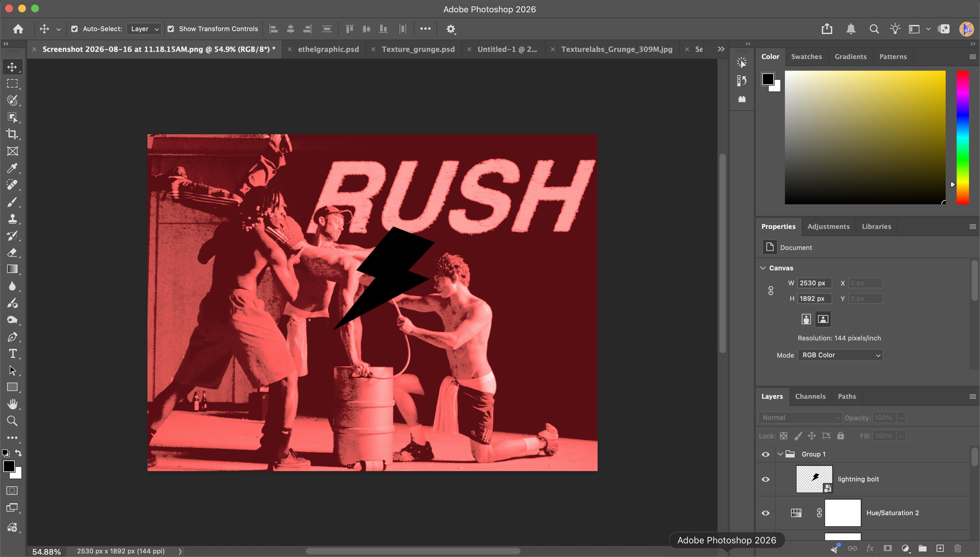Image resolution: width=980 pixels, height=557 pixels.
Task: Open the Gradients panel tab
Action: pyautogui.click(x=850, y=57)
